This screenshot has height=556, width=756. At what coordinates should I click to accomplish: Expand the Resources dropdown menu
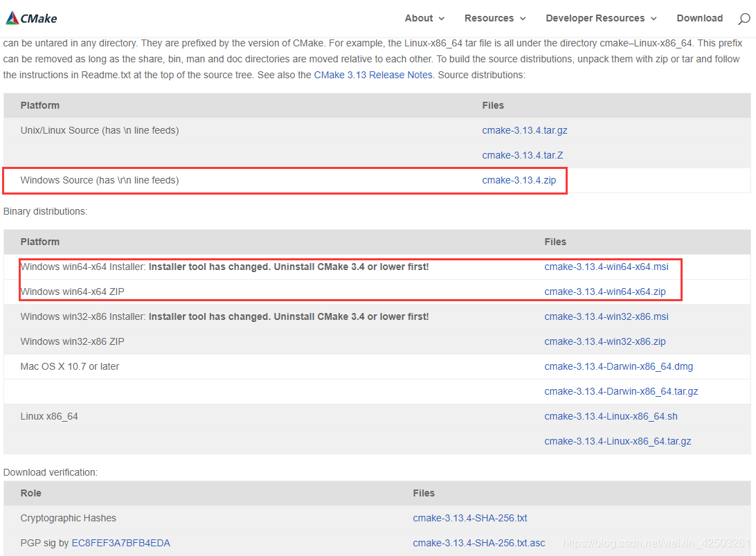tap(495, 18)
